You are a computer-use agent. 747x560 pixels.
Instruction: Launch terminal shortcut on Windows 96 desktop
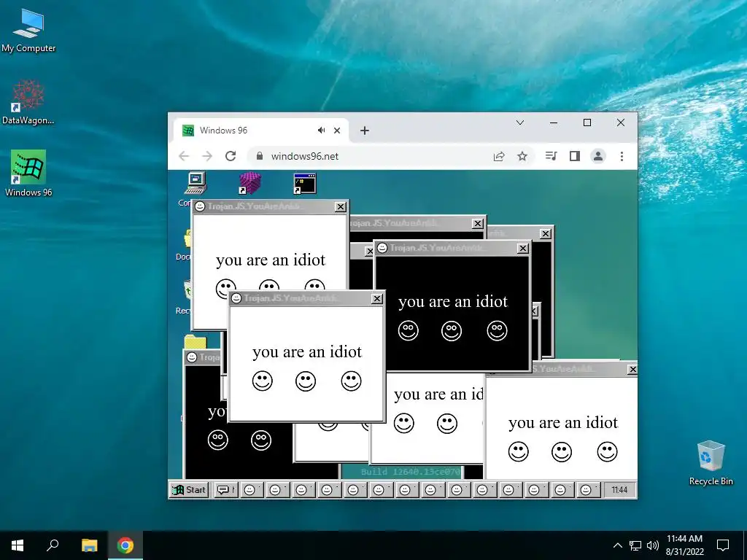coord(305,184)
